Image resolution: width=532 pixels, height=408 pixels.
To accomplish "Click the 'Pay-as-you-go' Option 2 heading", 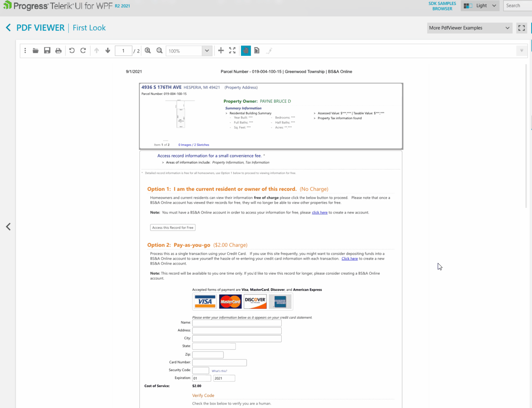I will [x=192, y=245].
